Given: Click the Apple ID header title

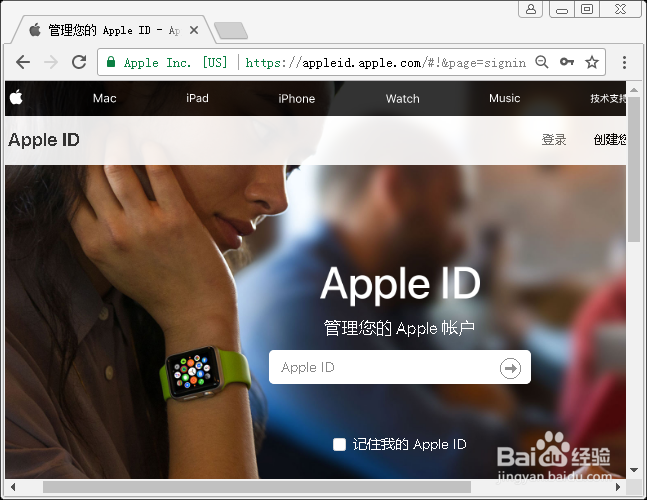Looking at the screenshot, I should (44, 140).
